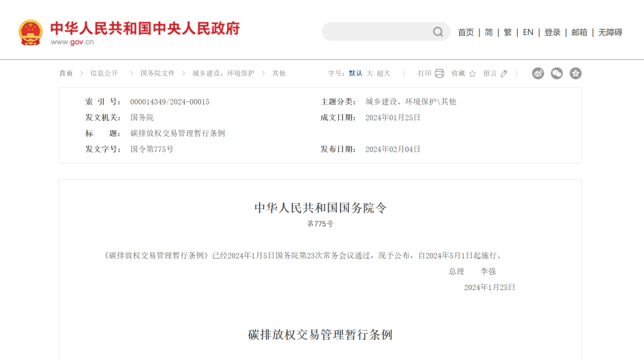The image size is (644, 360).
Task: Select the 大 font size option
Action: pyautogui.click(x=370, y=73)
